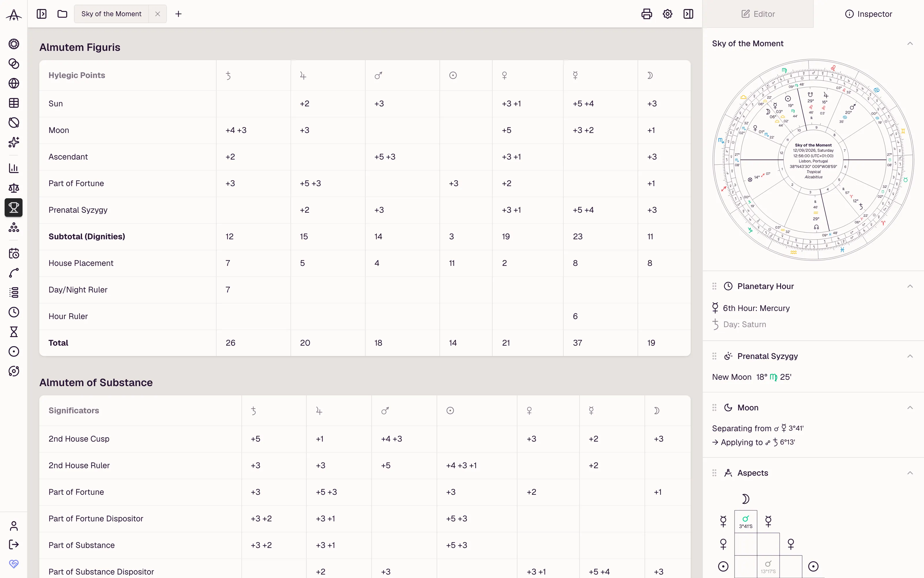Collapse the Moon panel
The width and height of the screenshot is (924, 578).
point(910,407)
